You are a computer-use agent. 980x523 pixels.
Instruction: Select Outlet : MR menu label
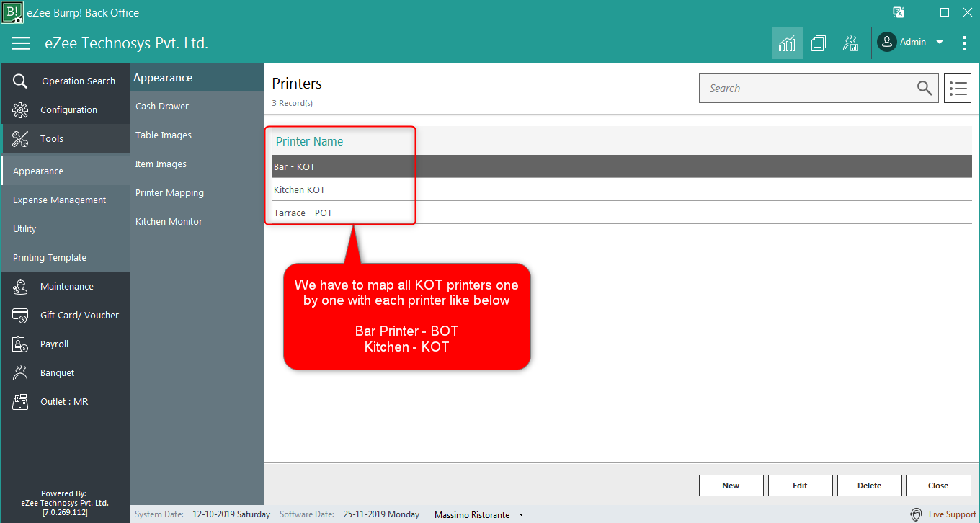[x=64, y=402]
